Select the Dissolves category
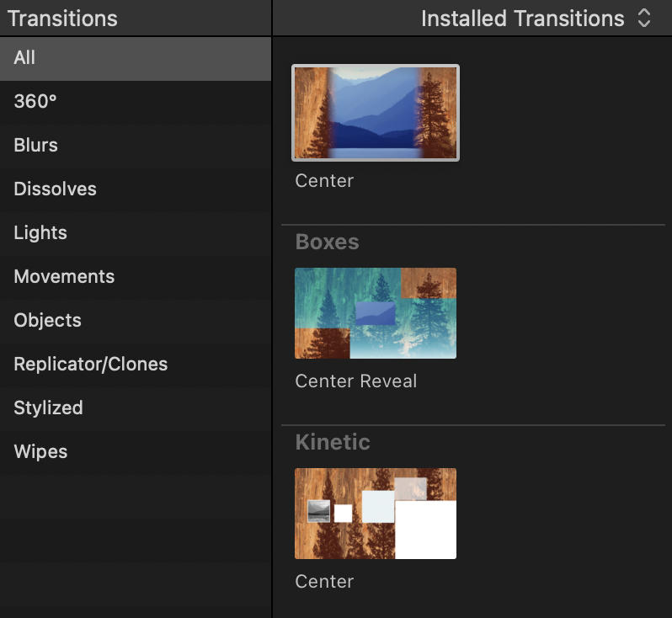The image size is (672, 618). (136, 189)
